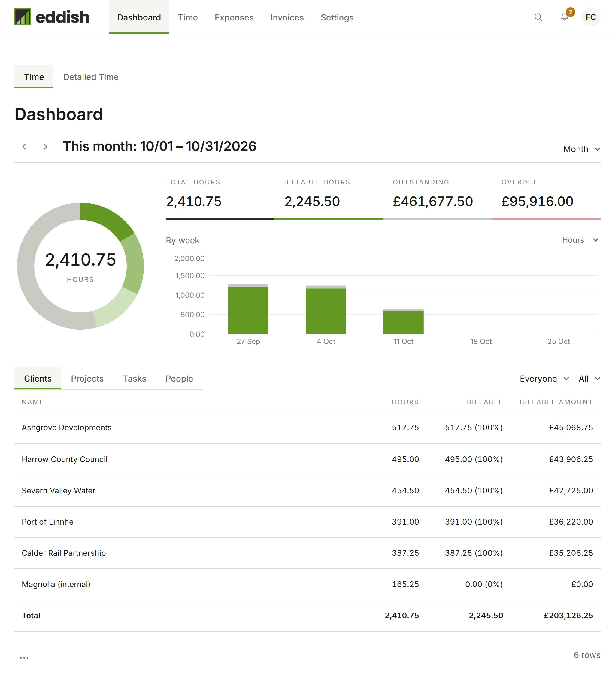
Task: Go to next month arrow
Action: click(45, 147)
